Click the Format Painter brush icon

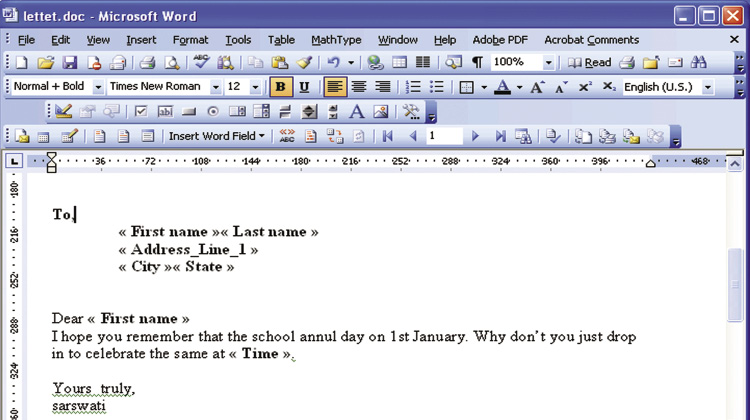(303, 63)
